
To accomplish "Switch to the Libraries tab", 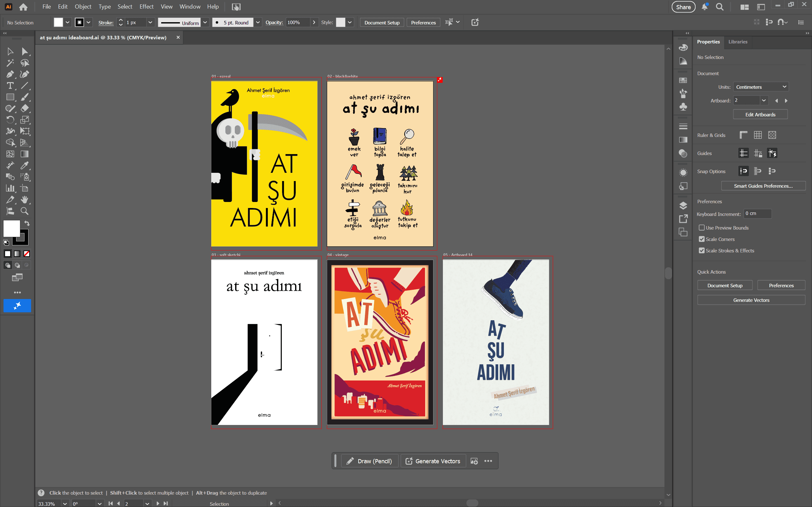I will click(737, 42).
